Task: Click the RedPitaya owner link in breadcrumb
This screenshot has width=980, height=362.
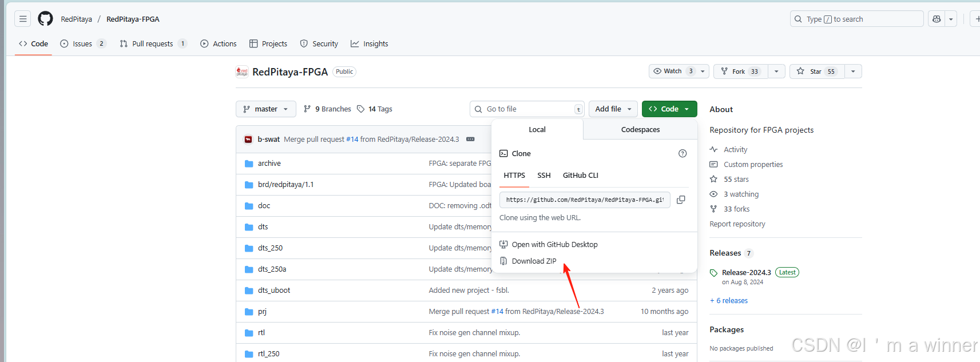Action: [x=76, y=19]
